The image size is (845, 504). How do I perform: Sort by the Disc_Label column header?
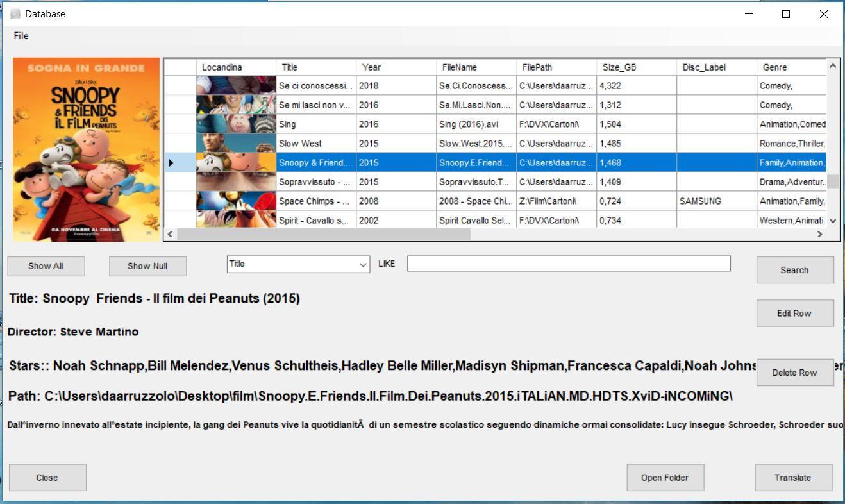coord(717,67)
